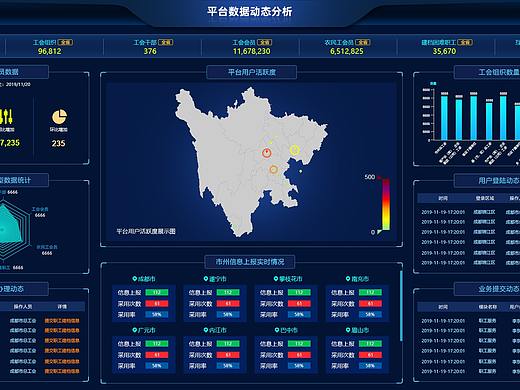Select the 成都市 city name

147,279
